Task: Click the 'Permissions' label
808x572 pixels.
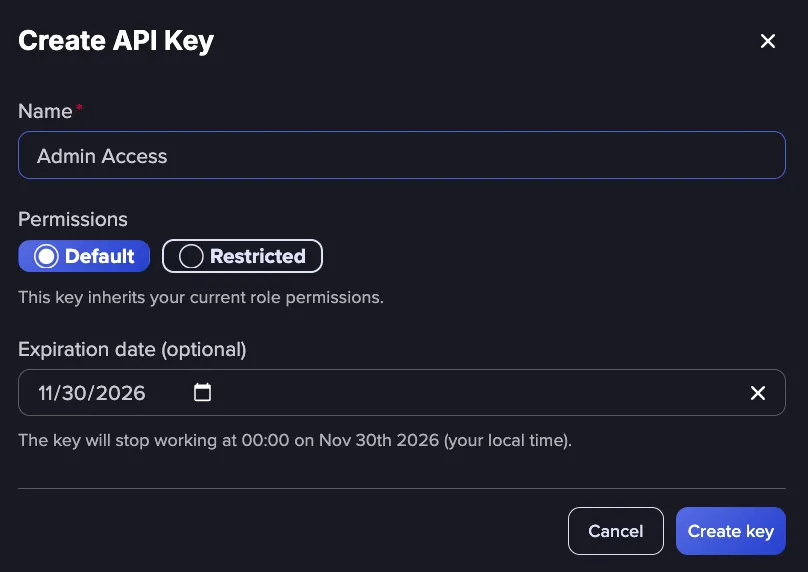Action: pyautogui.click(x=73, y=220)
